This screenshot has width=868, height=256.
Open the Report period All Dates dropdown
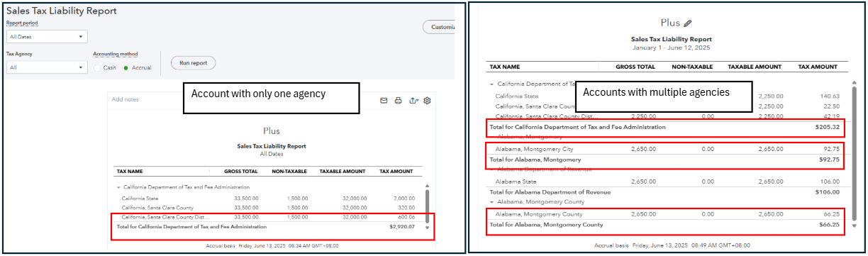(47, 37)
